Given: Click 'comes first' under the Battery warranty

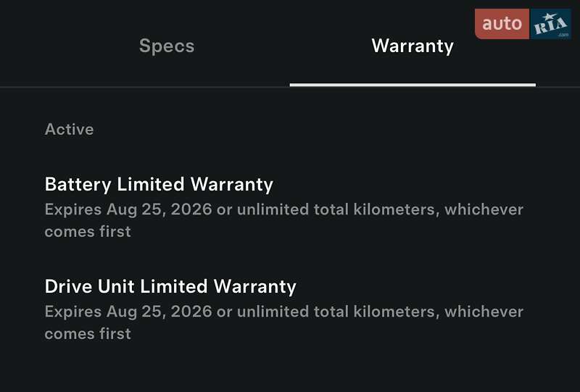Looking at the screenshot, I should 88,232.
